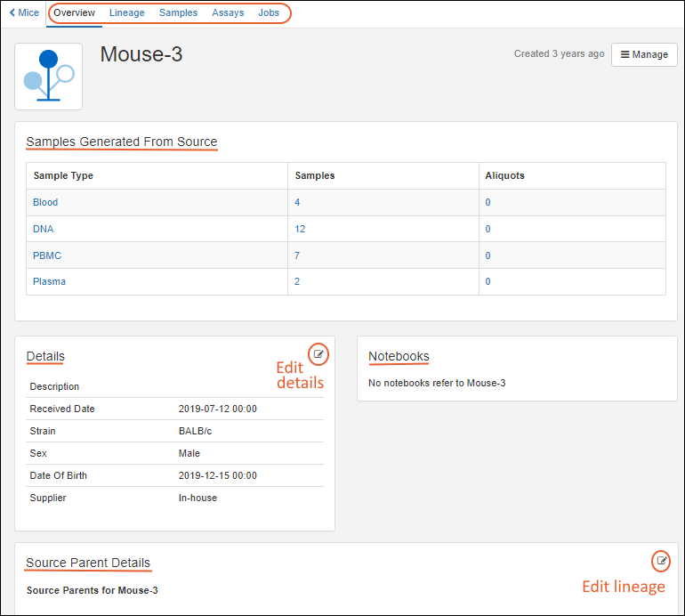This screenshot has width=685, height=616.
Task: Click the 12 DNA samples count
Action: click(300, 229)
